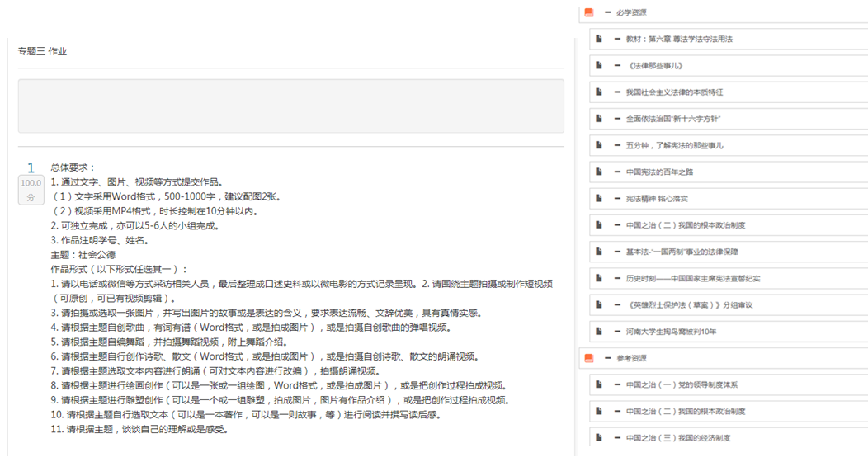Collapse the 五分钟，了解宪法的那些事儿 row minus sign
This screenshot has width=868, height=462.
click(617, 145)
